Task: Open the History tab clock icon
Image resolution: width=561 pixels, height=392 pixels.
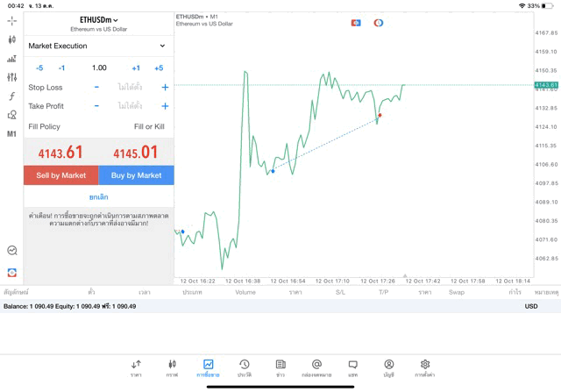Action: 245,367
